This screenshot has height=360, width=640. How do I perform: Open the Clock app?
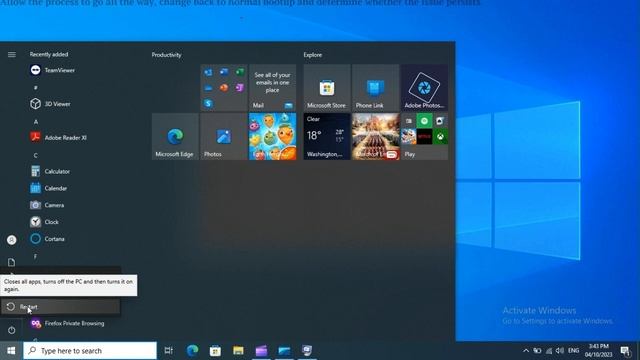(x=45, y=222)
